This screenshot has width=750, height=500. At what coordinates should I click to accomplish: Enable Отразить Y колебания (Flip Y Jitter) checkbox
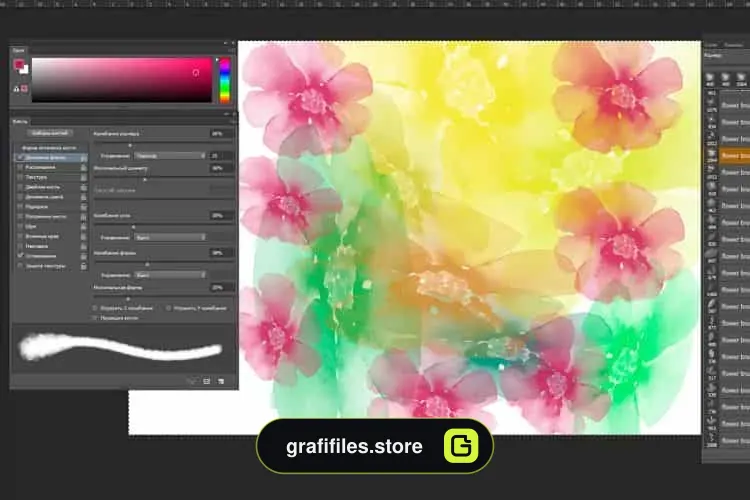tap(168, 308)
